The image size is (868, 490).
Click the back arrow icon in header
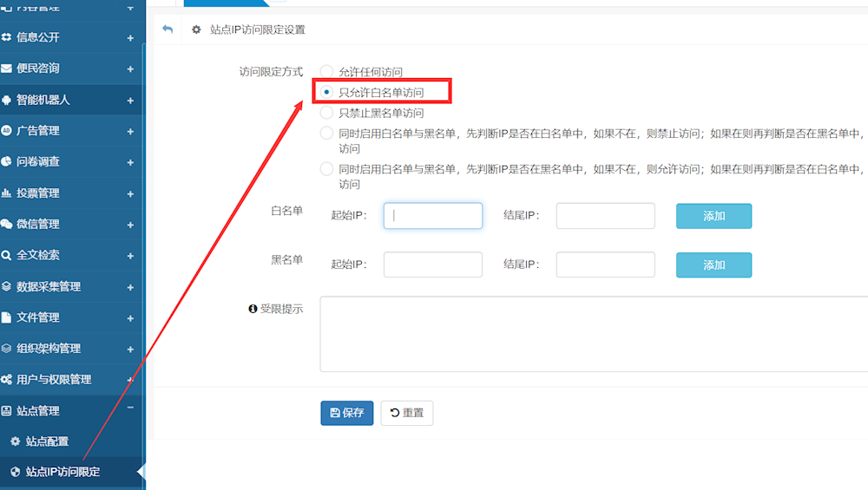coord(168,29)
